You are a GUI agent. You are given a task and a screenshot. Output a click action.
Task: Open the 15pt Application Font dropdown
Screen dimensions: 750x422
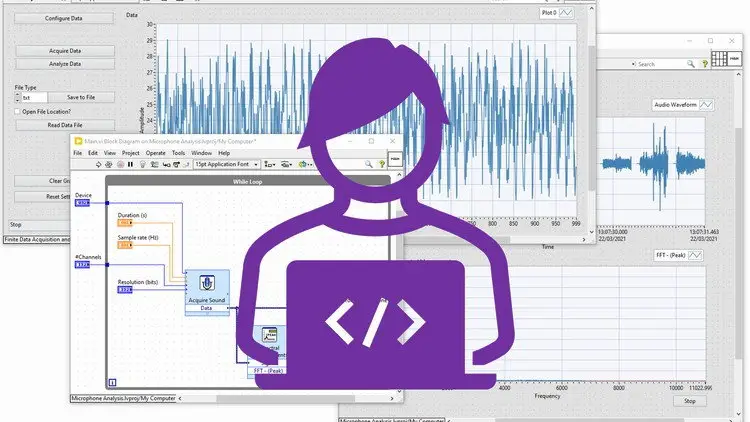click(x=226, y=165)
